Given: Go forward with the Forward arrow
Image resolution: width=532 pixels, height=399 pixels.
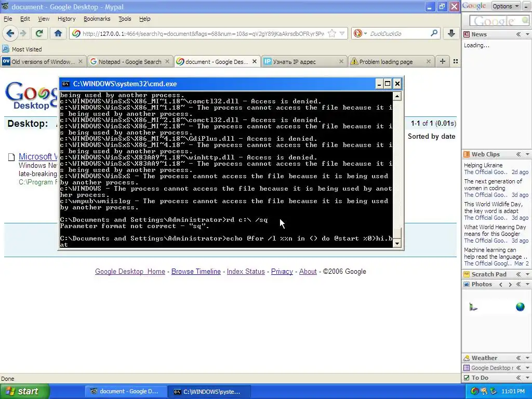Looking at the screenshot, I should tap(23, 33).
